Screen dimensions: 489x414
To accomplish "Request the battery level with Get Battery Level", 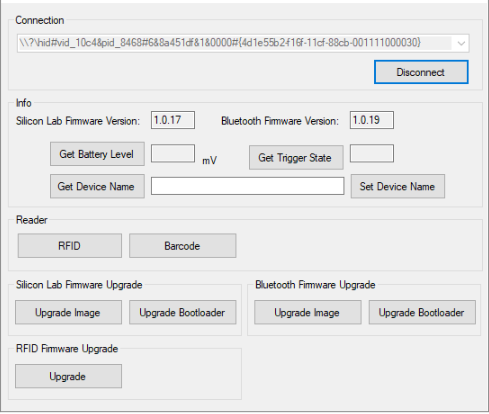I will point(97,154).
